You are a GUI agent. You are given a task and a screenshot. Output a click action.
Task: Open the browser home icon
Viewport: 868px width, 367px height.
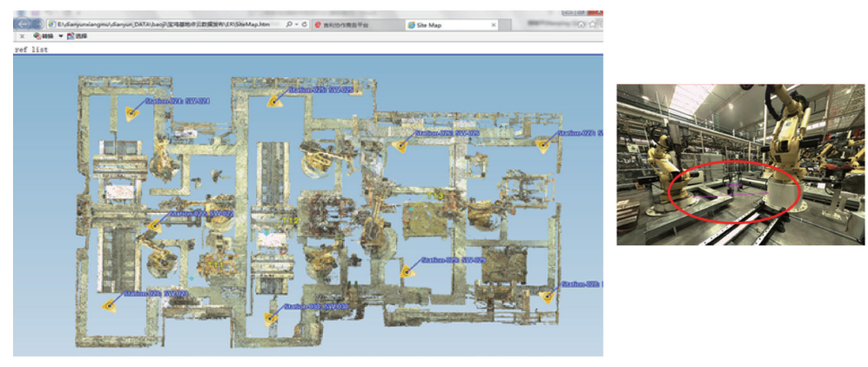(x=581, y=24)
